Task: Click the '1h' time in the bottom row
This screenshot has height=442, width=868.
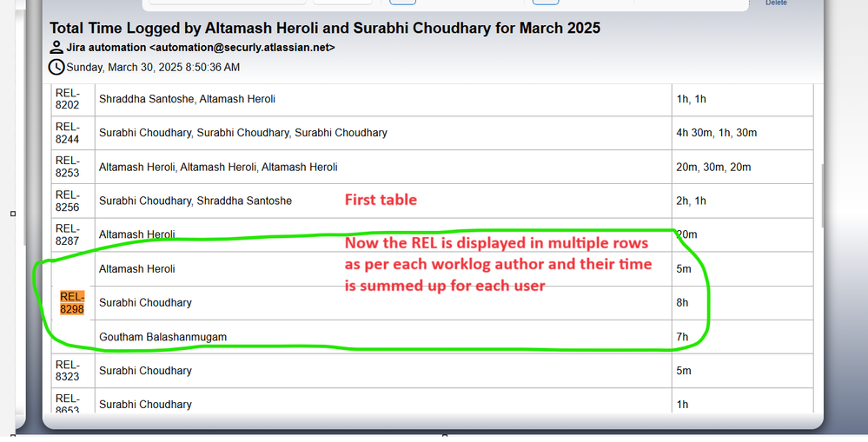Action: (682, 405)
